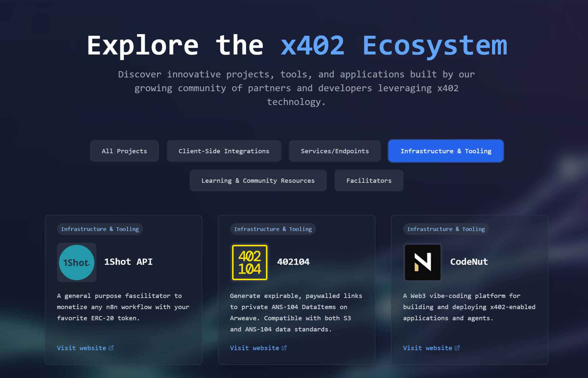Viewport: 588px width, 378px height.
Task: Click category badge on 402104 card
Action: tap(273, 229)
